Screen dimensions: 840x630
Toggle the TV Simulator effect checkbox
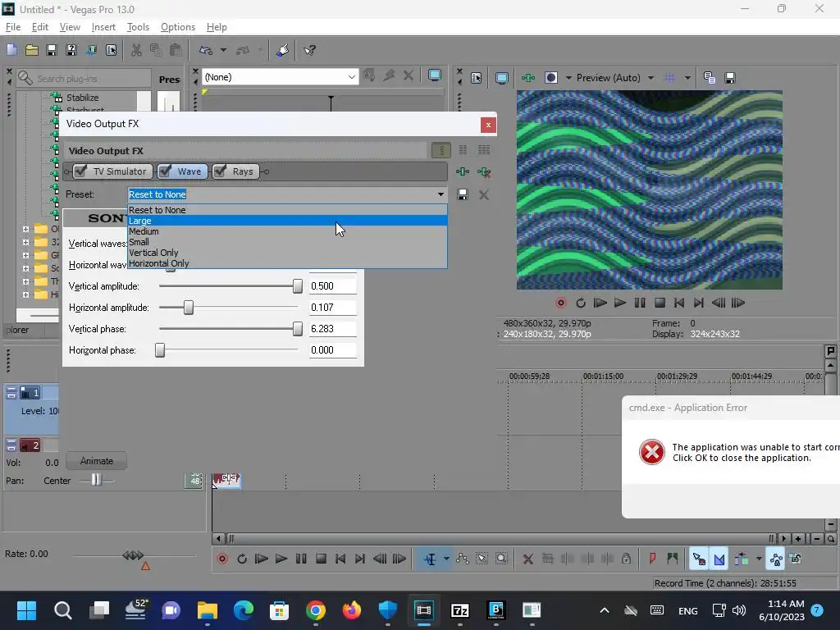pyautogui.click(x=81, y=171)
